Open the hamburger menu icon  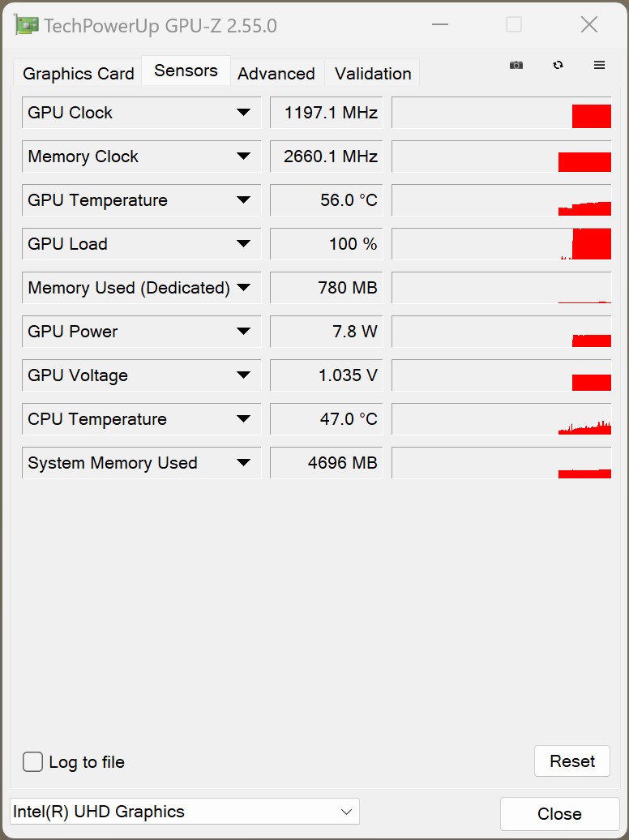click(x=600, y=66)
